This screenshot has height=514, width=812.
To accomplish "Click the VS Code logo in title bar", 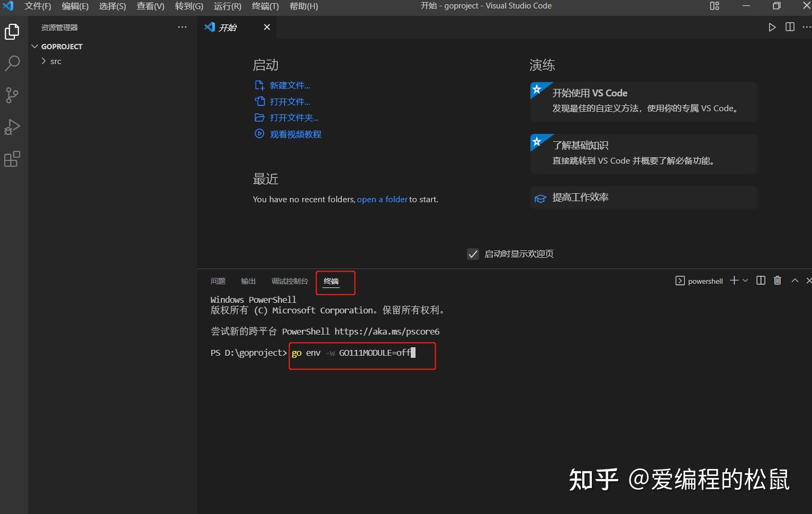I will click(x=8, y=6).
